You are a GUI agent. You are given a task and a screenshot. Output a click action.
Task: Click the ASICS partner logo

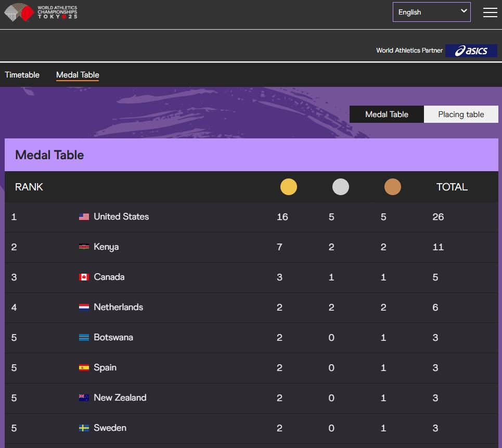coord(471,50)
